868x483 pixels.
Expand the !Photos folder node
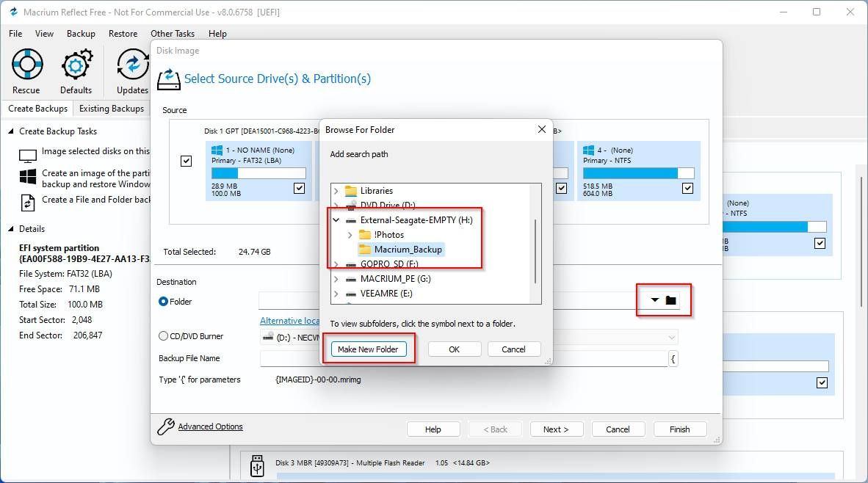(x=350, y=235)
